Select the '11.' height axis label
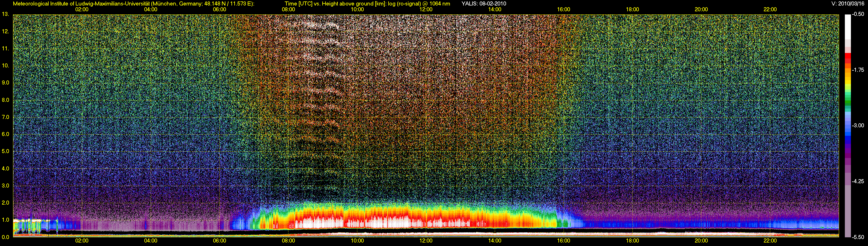 click(x=5, y=49)
